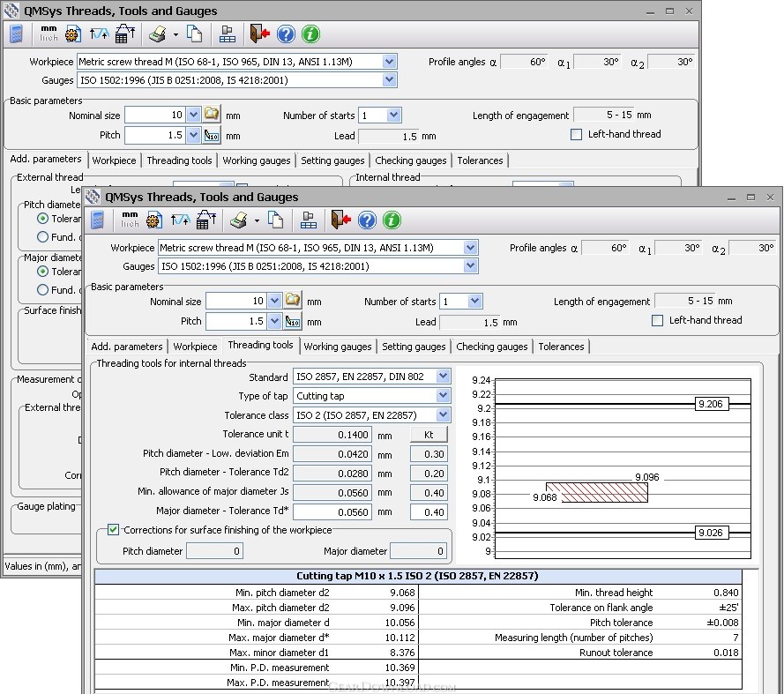Click the folder icon beside Nominal size in the back window

(x=212, y=114)
